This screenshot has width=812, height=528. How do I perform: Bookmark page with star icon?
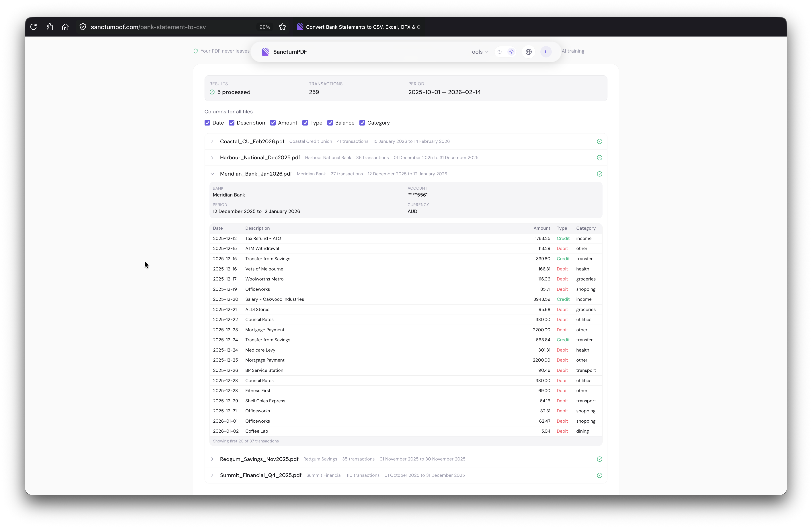(282, 27)
